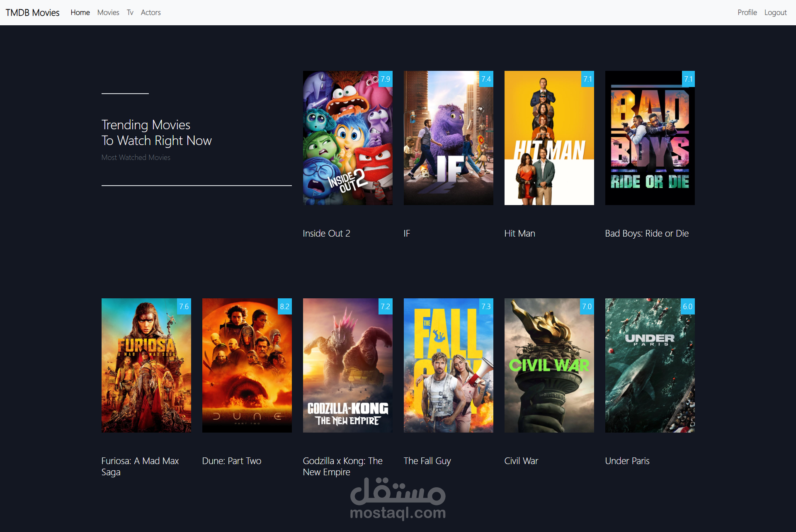Click the 7.4 rating badge
This screenshot has width=796, height=532.
pyautogui.click(x=486, y=79)
